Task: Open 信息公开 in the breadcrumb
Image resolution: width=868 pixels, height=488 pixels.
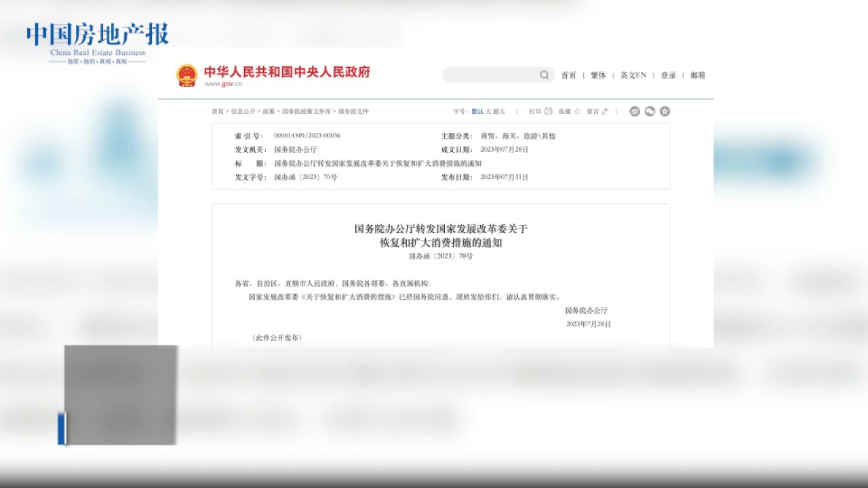Action: [243, 111]
